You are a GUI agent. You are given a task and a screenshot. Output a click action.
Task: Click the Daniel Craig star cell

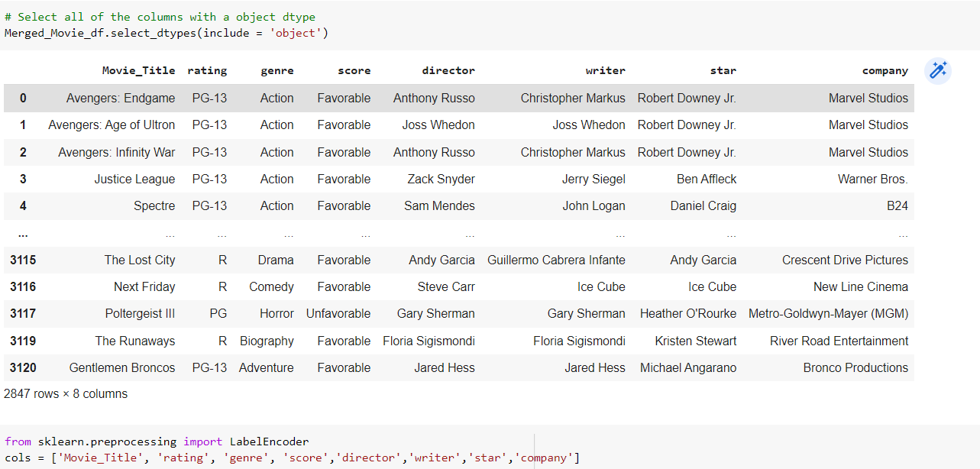click(x=703, y=205)
